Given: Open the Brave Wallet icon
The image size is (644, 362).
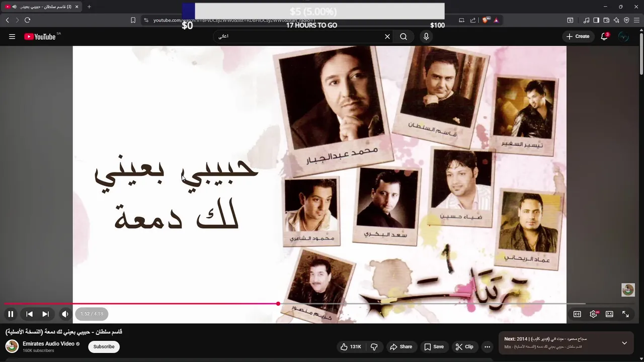Looking at the screenshot, I should click(x=606, y=20).
